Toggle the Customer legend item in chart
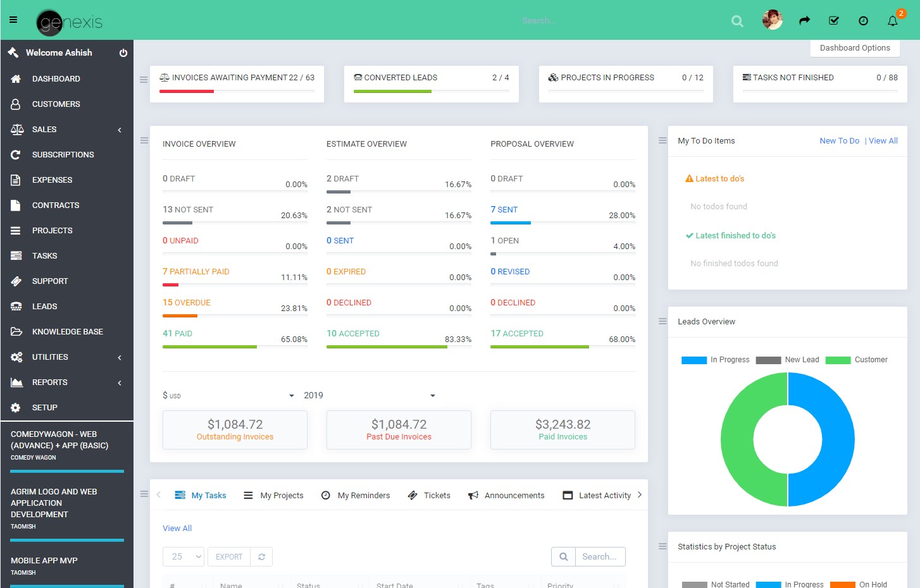This screenshot has height=588, width=920. [857, 360]
